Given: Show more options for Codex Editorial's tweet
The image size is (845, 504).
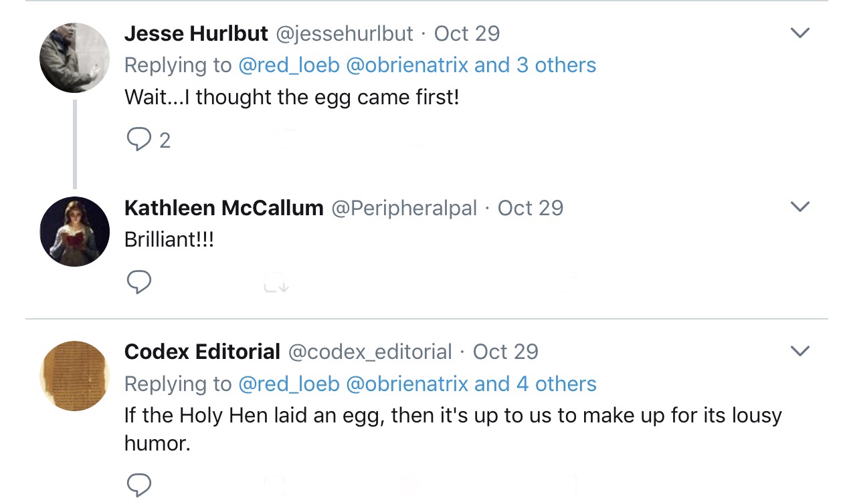Looking at the screenshot, I should coord(800,351).
